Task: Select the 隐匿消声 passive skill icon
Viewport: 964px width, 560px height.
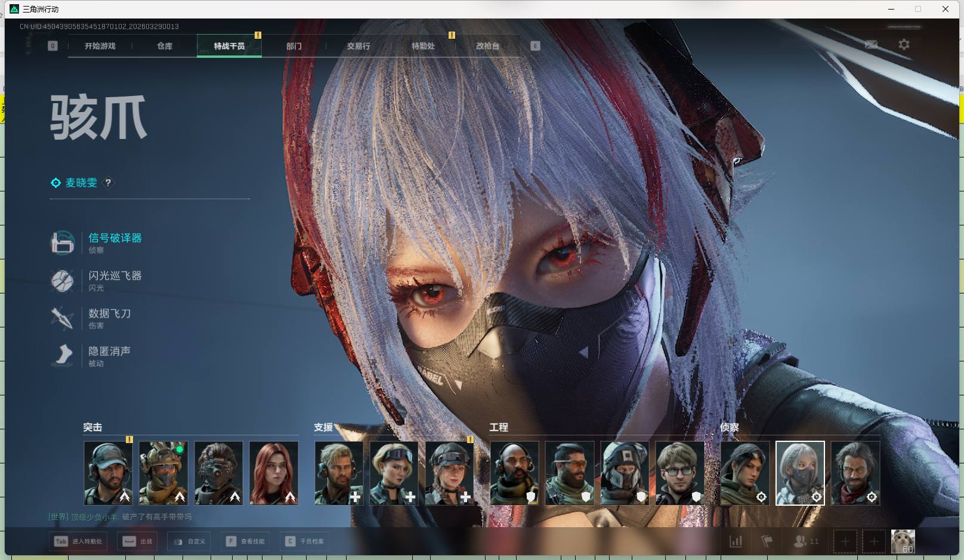Action: click(x=63, y=355)
